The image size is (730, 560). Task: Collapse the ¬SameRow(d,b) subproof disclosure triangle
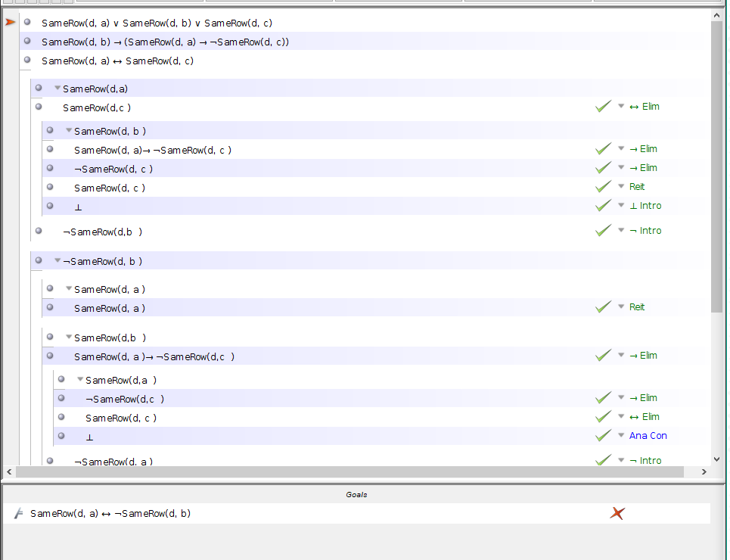57,260
